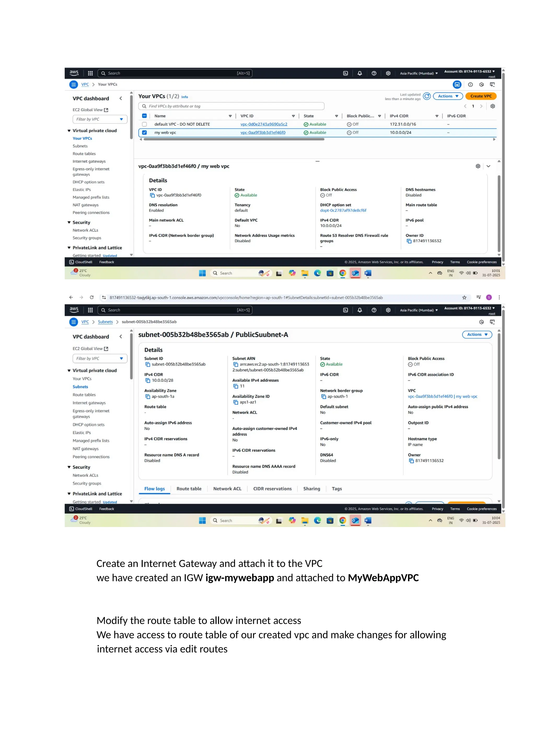Bookmark page with browser star icon
535x756 pixels.
pyautogui.click(x=464, y=297)
